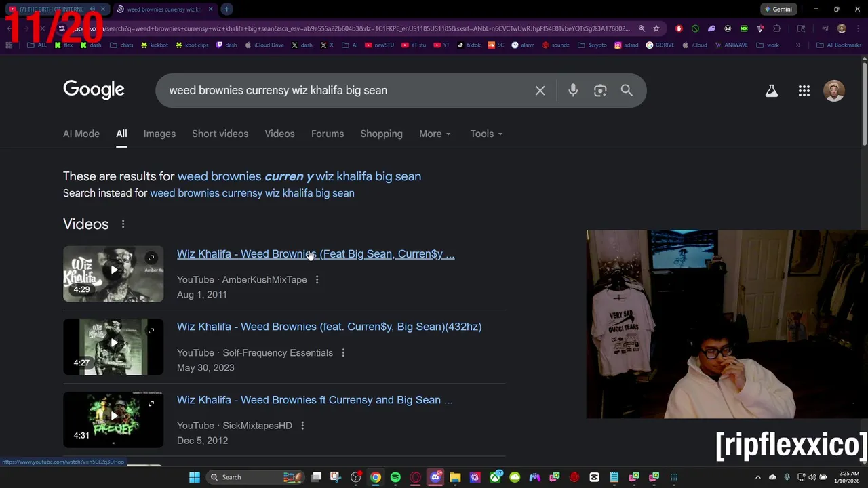Open the soundz bookmark

(556, 45)
